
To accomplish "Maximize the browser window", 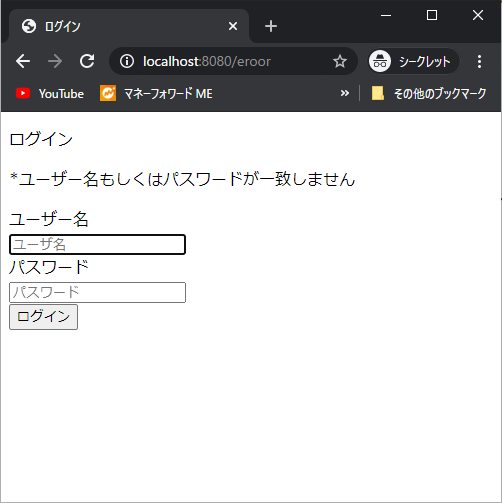I will [432, 15].
